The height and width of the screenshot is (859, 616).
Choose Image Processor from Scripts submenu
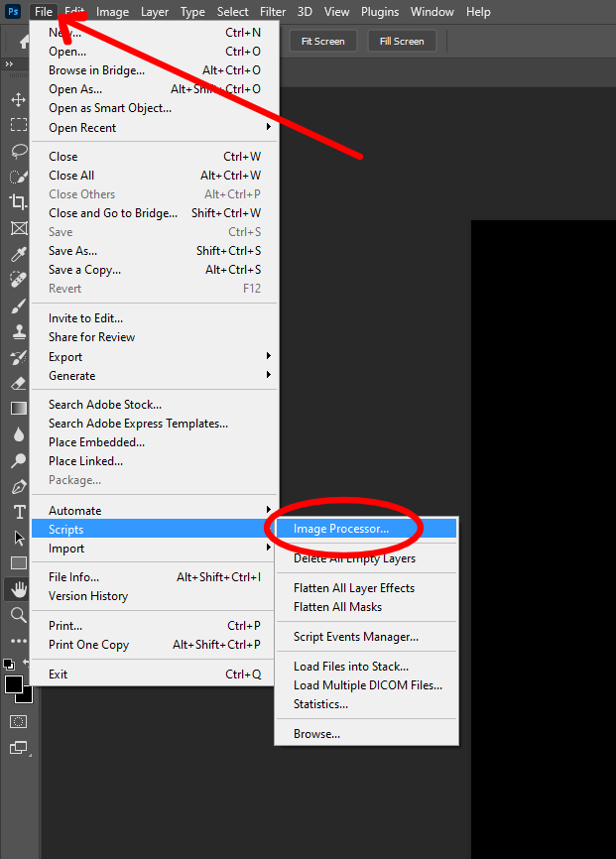[x=366, y=529]
